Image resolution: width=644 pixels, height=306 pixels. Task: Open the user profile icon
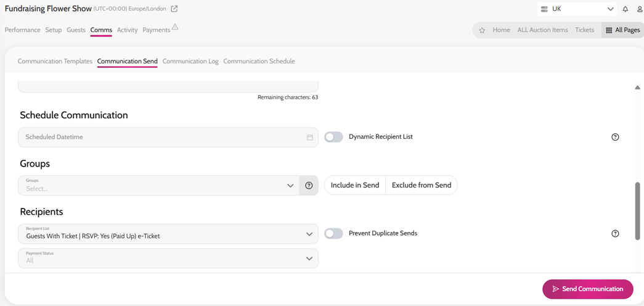tap(639, 9)
